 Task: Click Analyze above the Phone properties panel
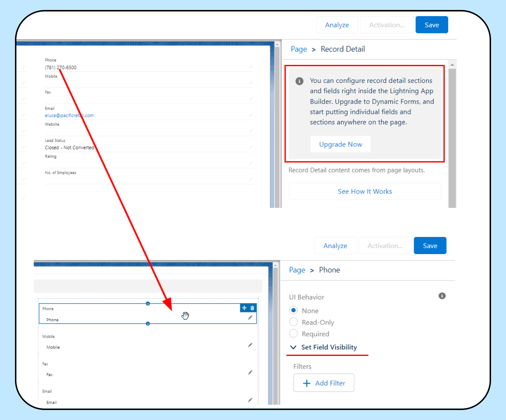[x=335, y=246]
